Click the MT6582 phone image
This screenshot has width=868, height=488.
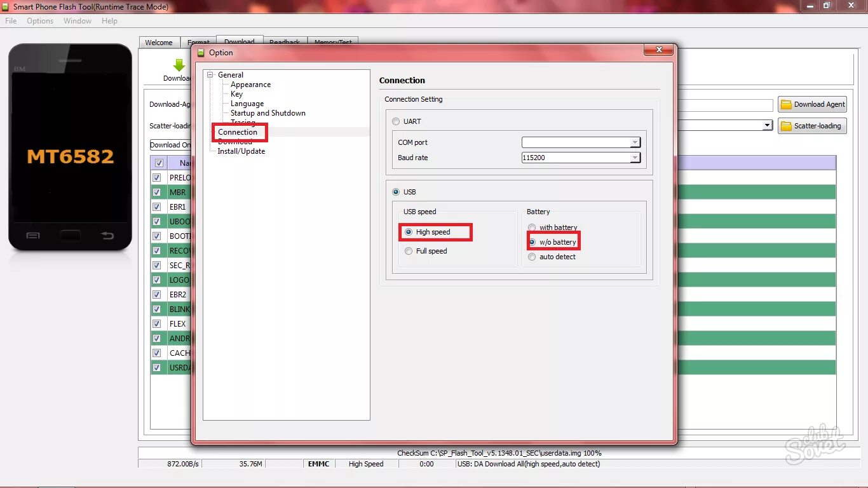(x=70, y=147)
